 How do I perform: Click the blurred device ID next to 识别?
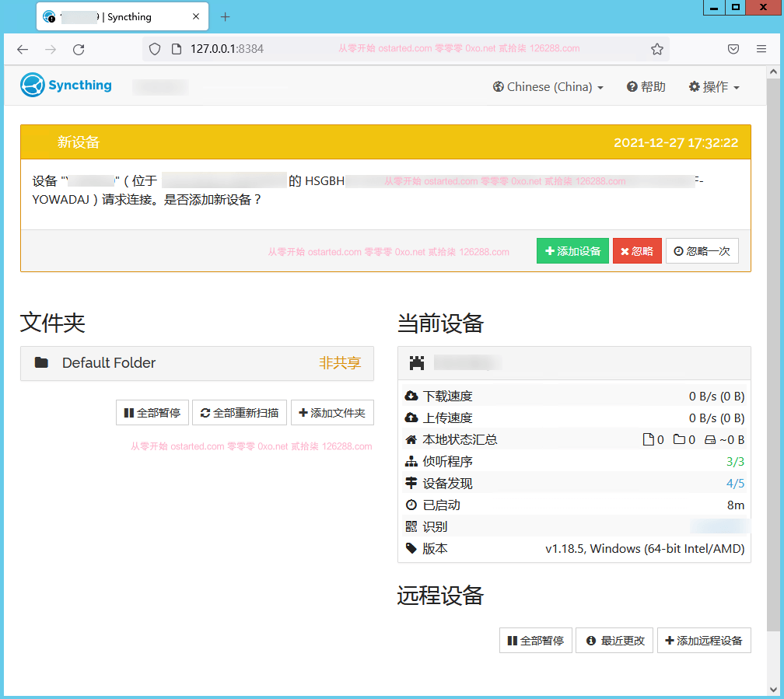click(x=719, y=526)
